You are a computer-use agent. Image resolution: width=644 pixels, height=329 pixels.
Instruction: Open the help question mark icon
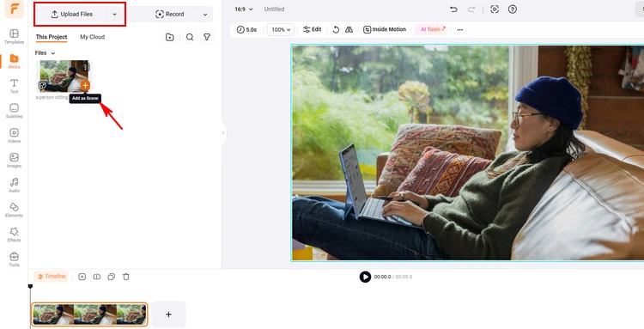point(512,9)
